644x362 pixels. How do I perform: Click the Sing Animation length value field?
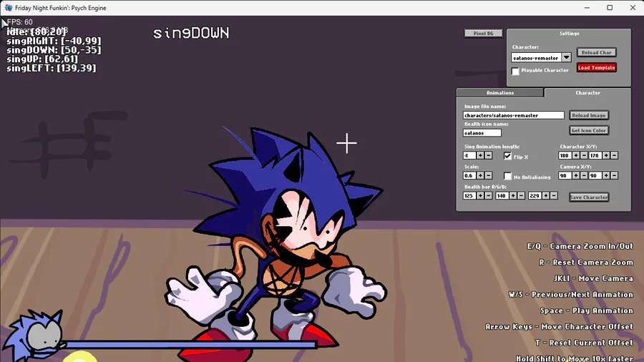469,155
